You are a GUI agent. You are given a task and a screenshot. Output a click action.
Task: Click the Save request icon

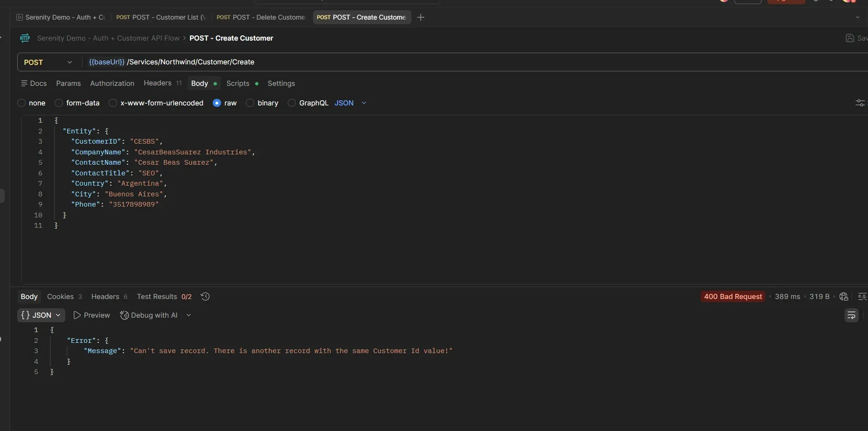coord(850,38)
